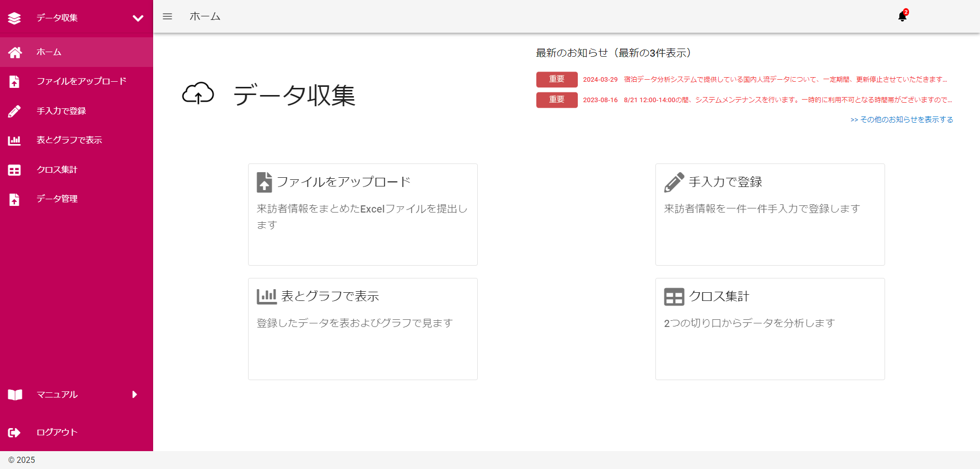This screenshot has height=469, width=980.
Task: Expand the マニュアル submenu arrow
Action: 134,394
